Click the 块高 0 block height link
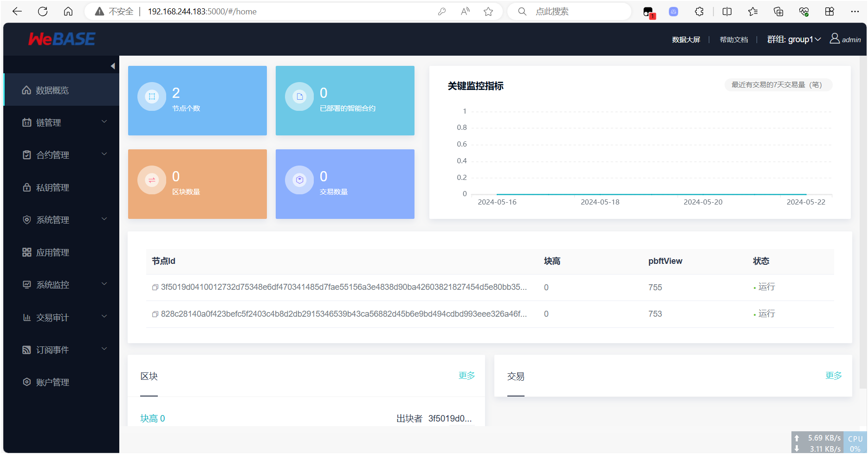Screen dimensions: 868x454 tap(152, 418)
